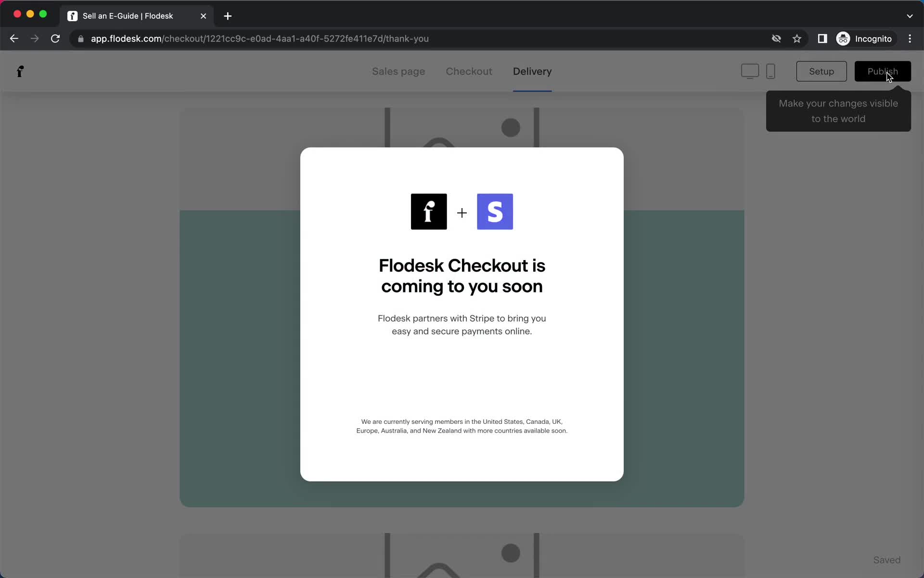This screenshot has height=578, width=924.
Task: Click the browser extensions icon
Action: (822, 39)
